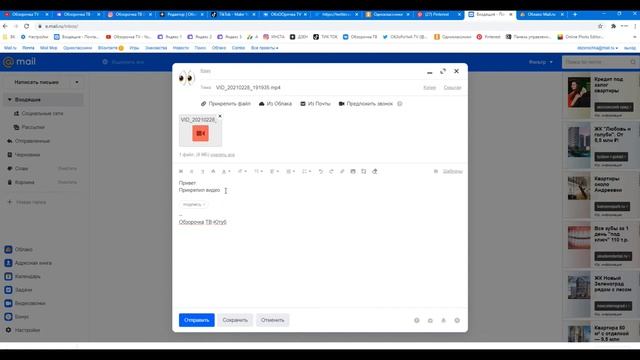Click 'Предложить звонок' video call option
This screenshot has width=640, height=360.
(366, 104)
